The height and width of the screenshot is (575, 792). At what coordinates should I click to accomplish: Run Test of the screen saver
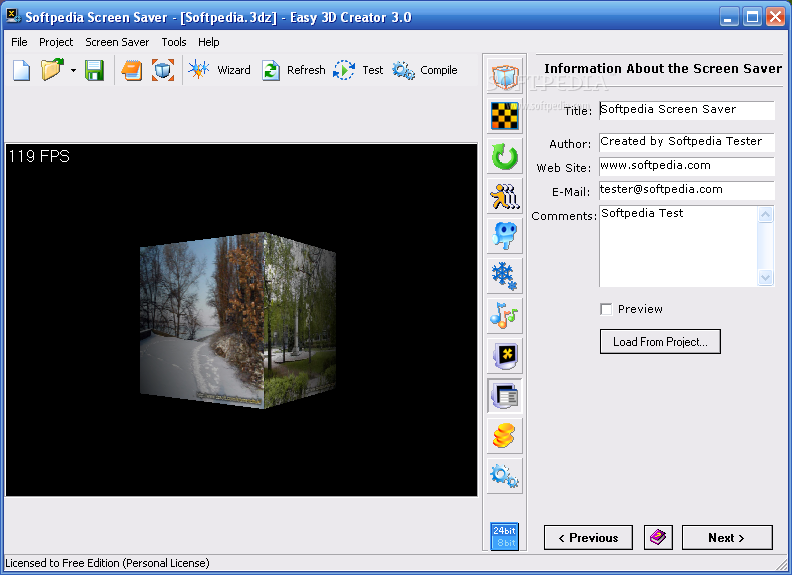(358, 70)
